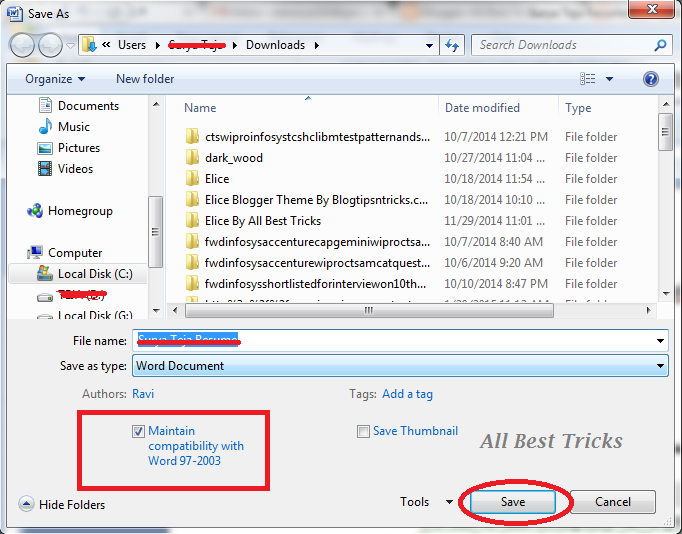Open the address bar history dropdown
Viewport: 682px width, 534px height.
(429, 45)
